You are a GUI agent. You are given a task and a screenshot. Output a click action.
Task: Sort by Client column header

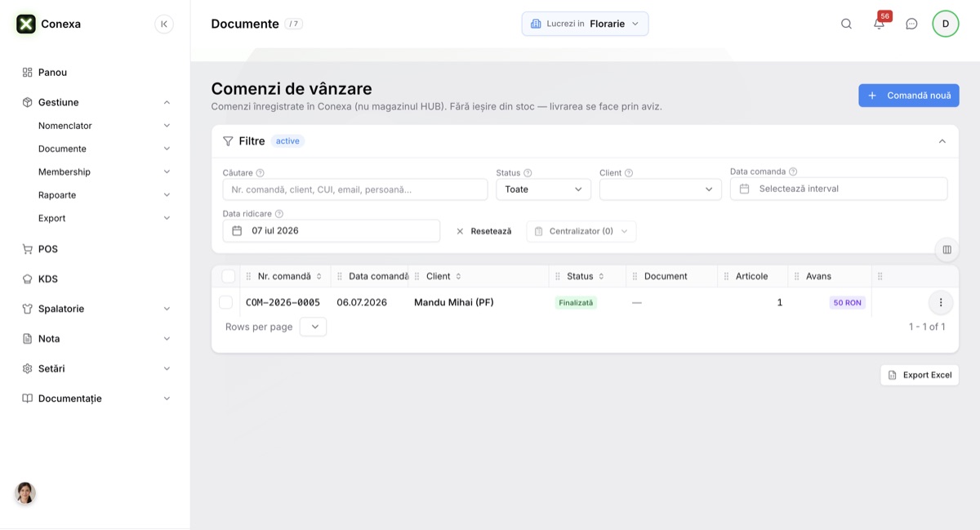(x=444, y=277)
